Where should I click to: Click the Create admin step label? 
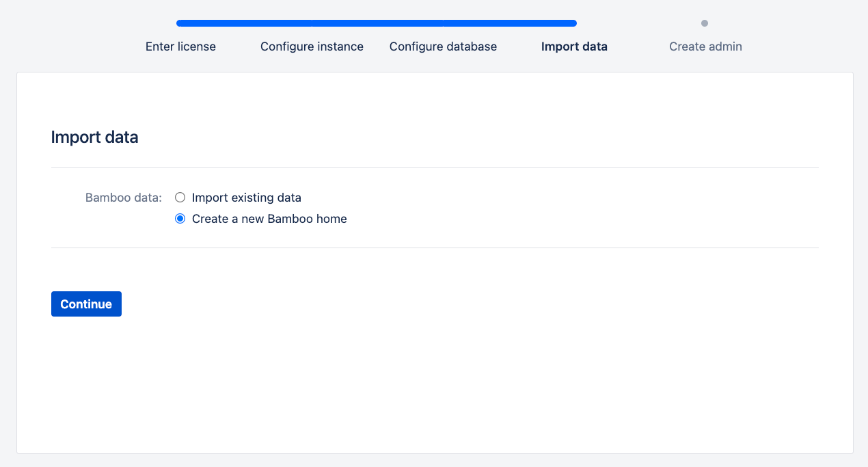click(x=705, y=46)
